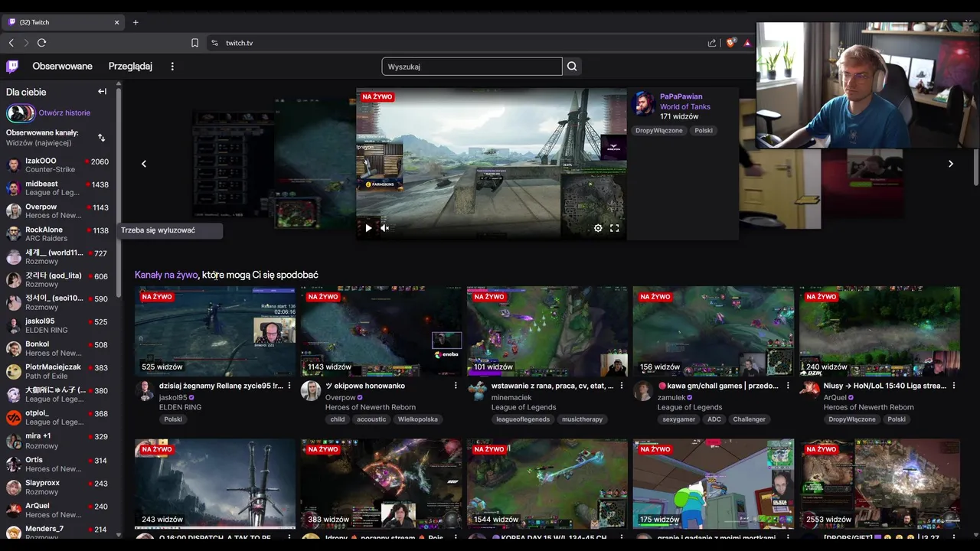
Task: Bookmark this page in address bar
Action: point(194,43)
